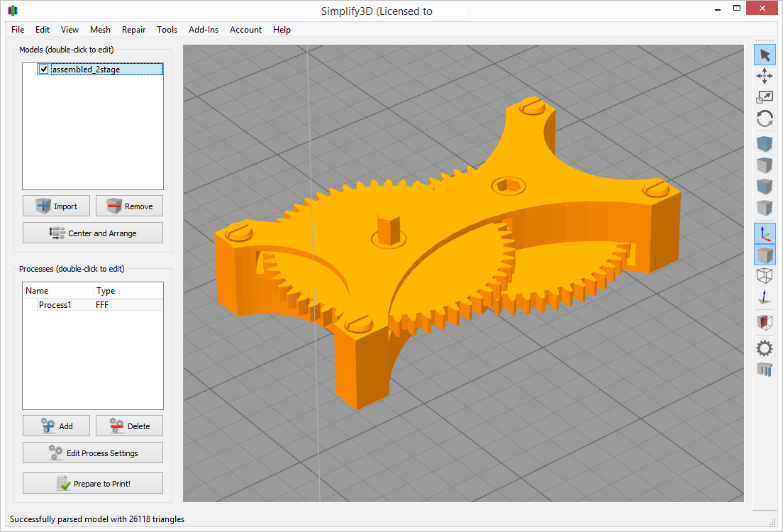Click the Add process button
This screenshot has width=783, height=532.
coord(57,426)
